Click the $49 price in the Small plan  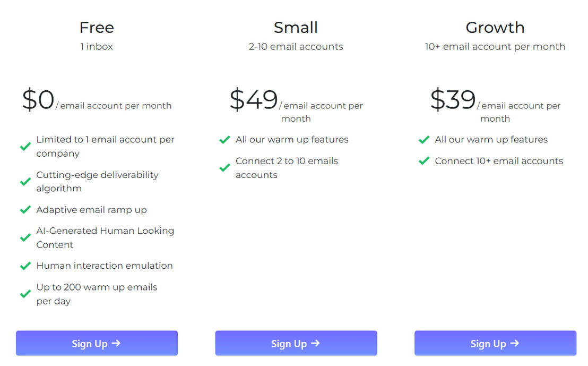(x=254, y=100)
